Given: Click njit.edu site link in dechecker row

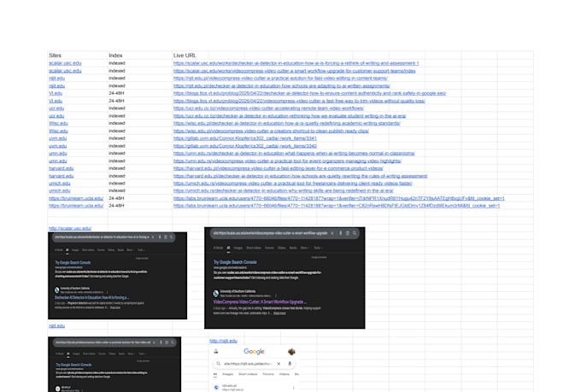Looking at the screenshot, I should [56, 86].
